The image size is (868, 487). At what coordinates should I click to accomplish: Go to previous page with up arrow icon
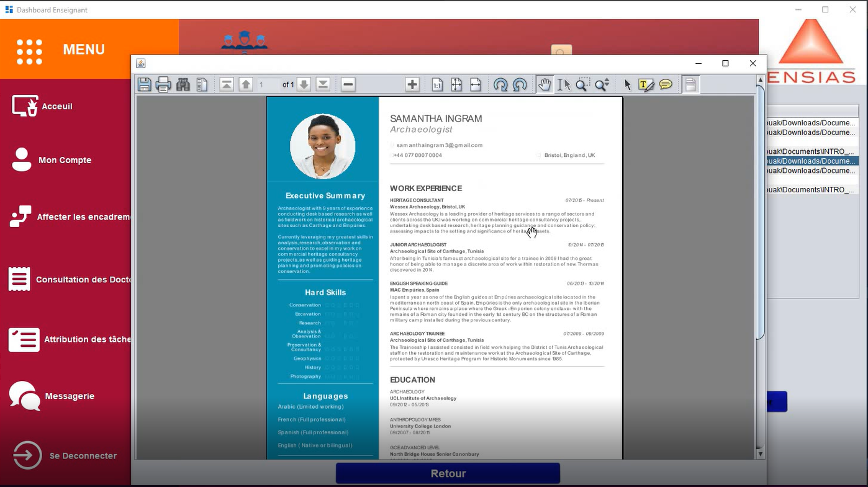(246, 85)
